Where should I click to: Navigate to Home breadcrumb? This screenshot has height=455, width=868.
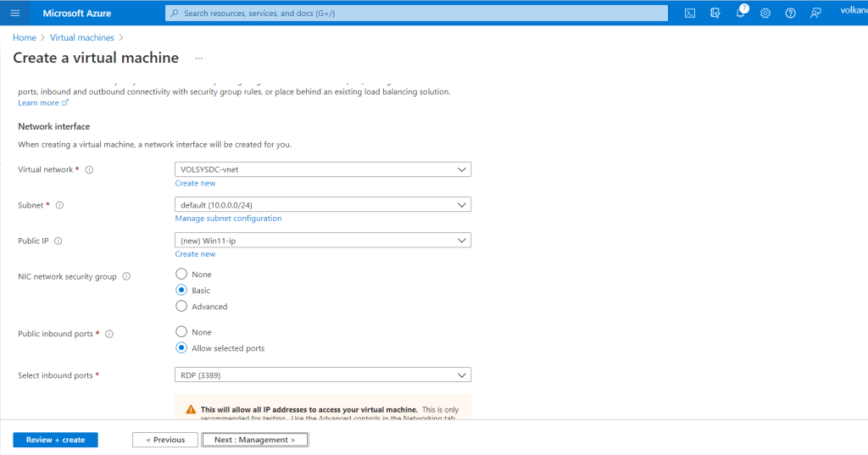(x=25, y=38)
